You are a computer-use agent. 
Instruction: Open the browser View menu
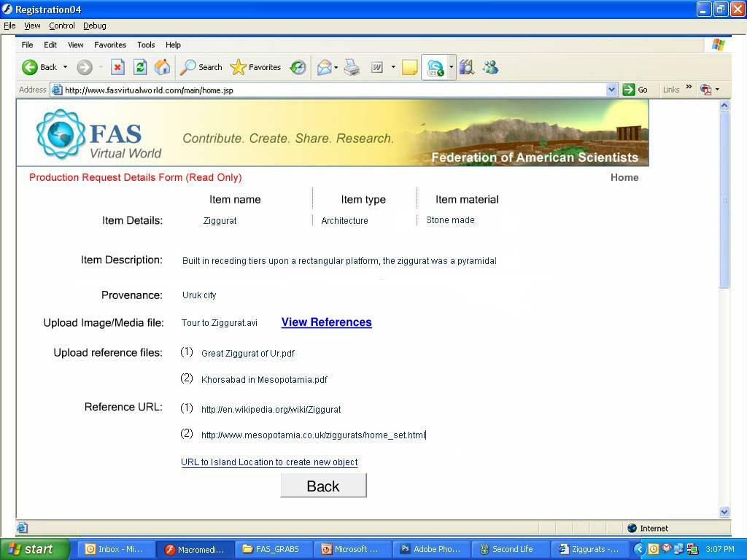click(76, 44)
